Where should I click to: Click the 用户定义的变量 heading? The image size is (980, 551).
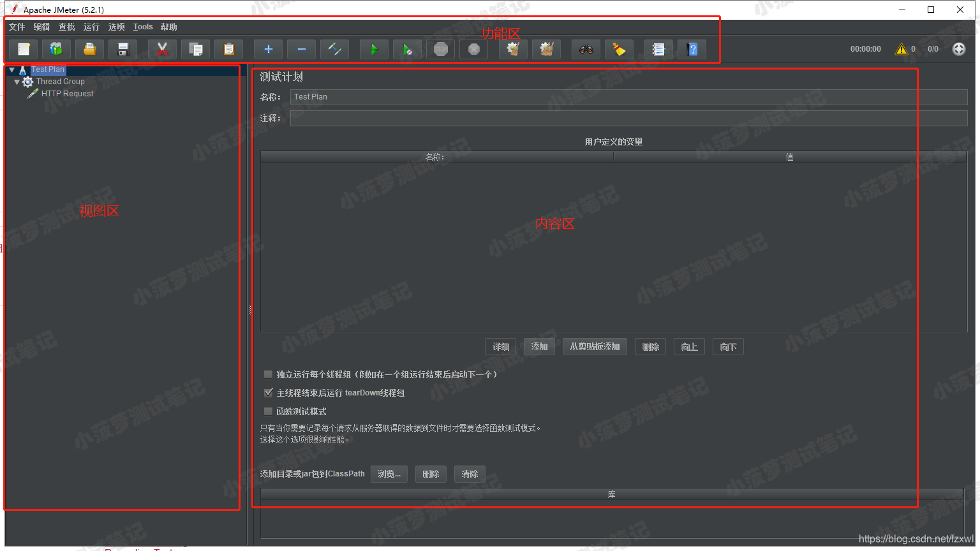[614, 142]
